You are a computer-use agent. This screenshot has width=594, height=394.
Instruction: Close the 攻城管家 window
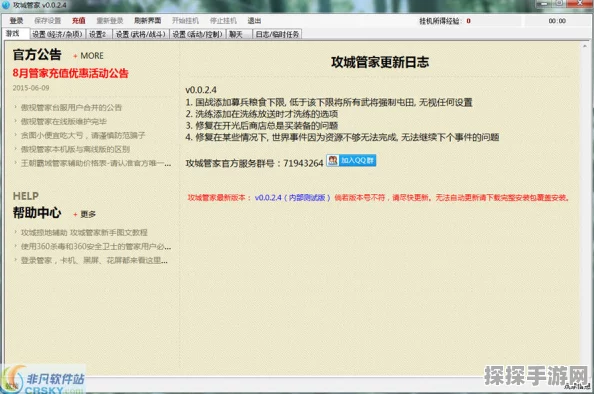coord(581,3)
